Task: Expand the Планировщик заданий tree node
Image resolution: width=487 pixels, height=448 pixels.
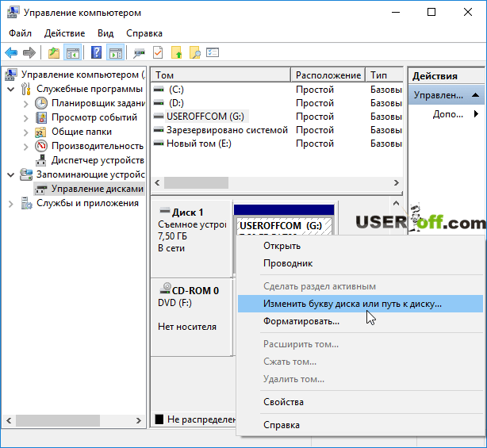Action: 25,103
